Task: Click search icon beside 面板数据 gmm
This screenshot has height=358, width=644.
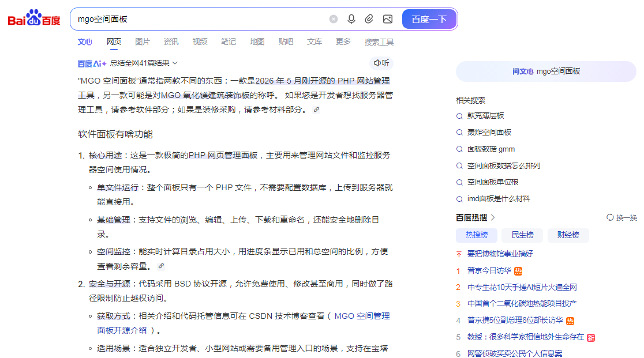Action: (459, 149)
